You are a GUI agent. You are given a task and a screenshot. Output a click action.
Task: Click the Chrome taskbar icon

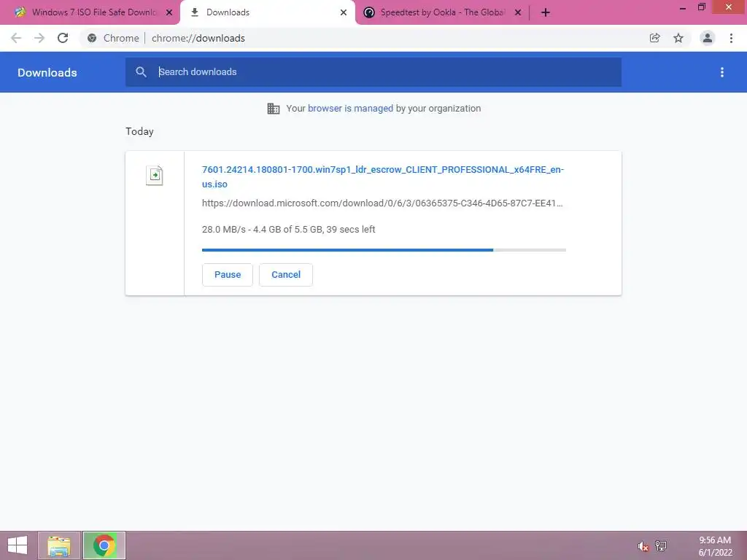pyautogui.click(x=104, y=545)
